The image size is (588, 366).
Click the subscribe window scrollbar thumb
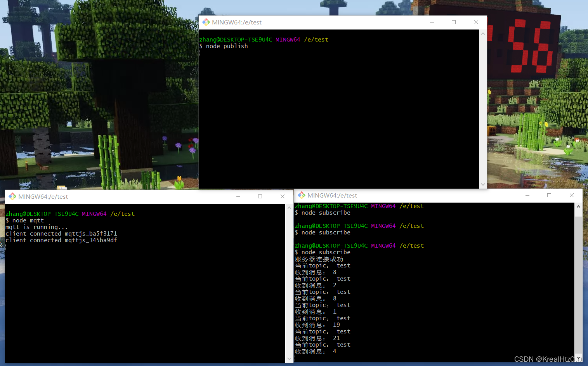click(578, 285)
